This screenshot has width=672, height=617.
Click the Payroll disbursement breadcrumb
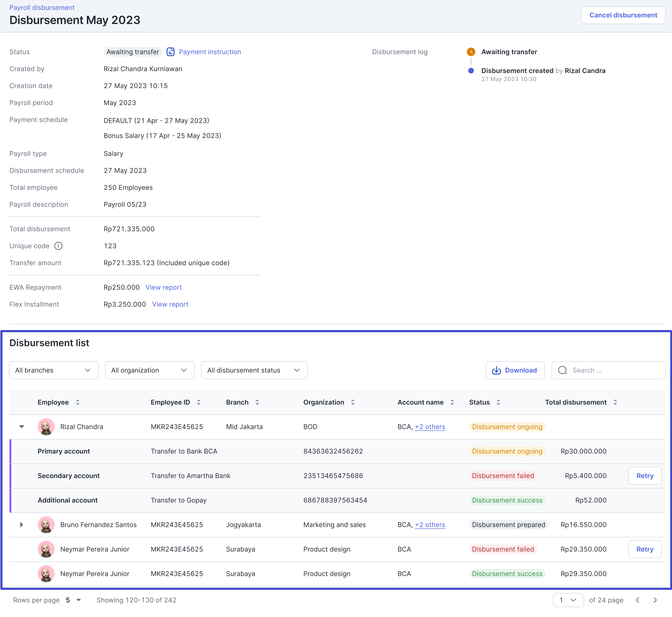point(42,7)
